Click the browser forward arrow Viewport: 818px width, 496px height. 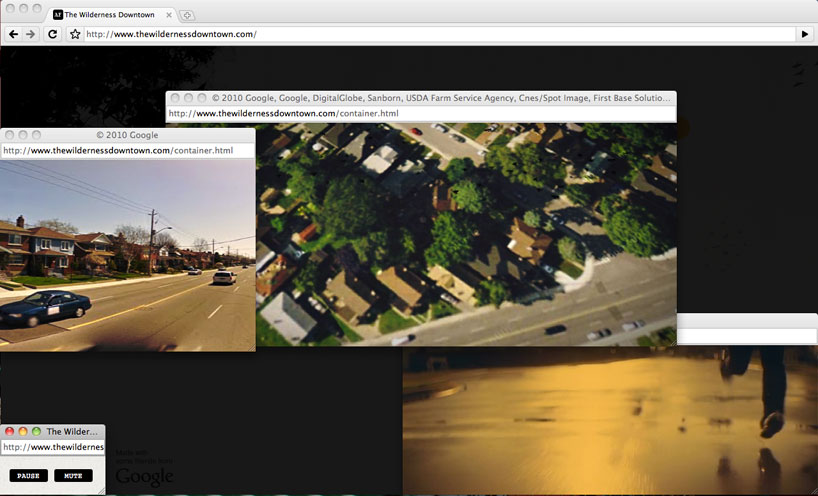point(31,34)
